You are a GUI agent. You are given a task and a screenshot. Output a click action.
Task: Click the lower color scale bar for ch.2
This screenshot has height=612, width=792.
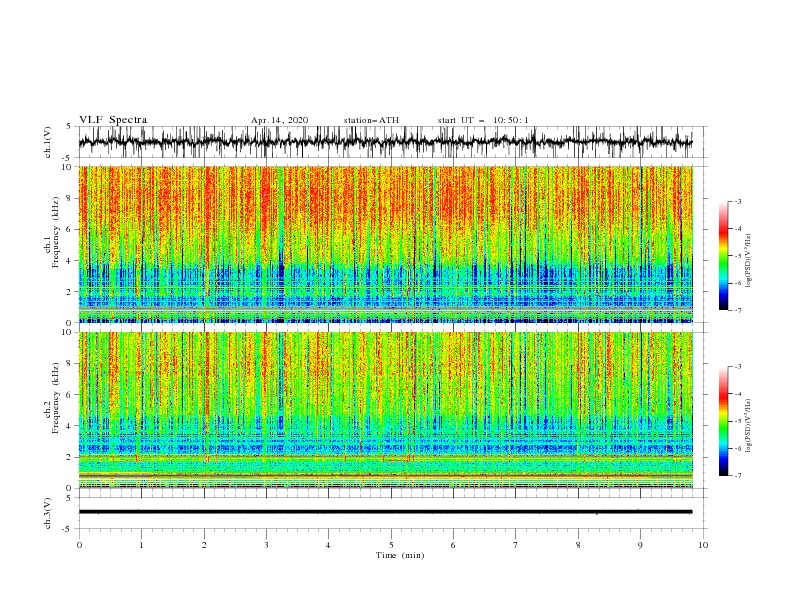723,421
